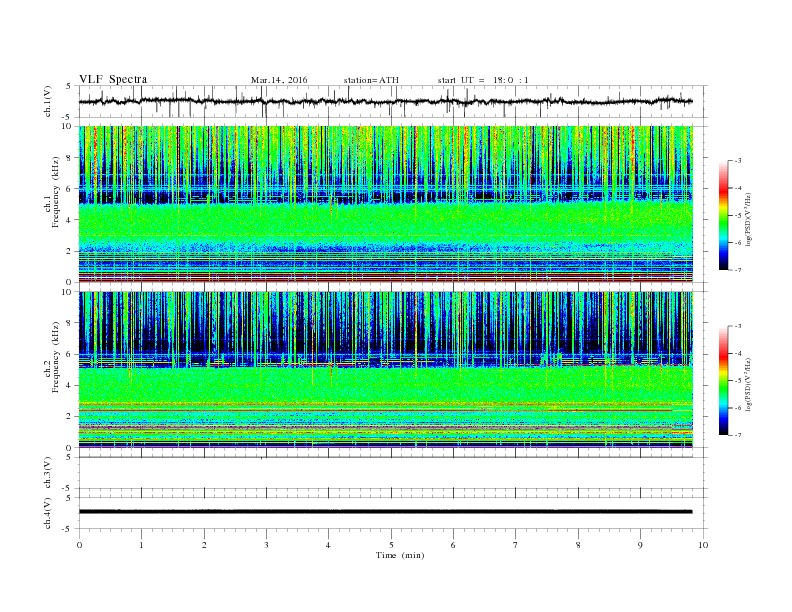Click time-axis tick label "6"
Screen dimensions: 792x612
click(453, 545)
